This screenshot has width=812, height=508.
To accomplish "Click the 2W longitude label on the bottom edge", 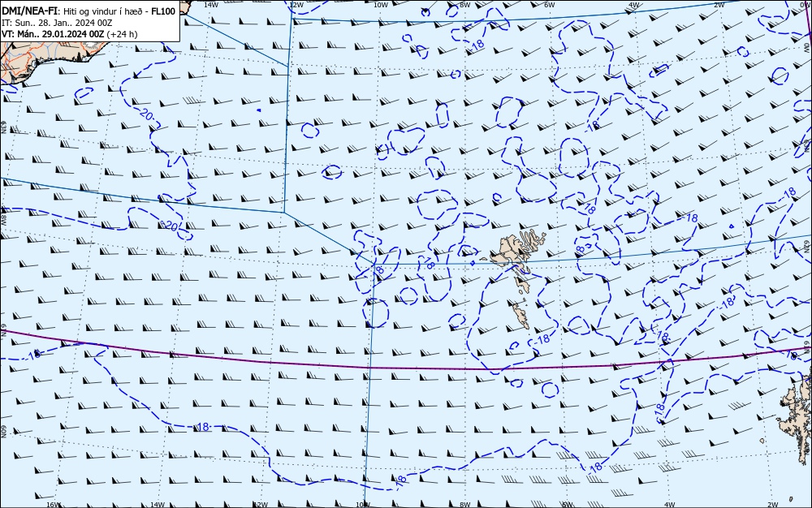I will tap(773, 505).
